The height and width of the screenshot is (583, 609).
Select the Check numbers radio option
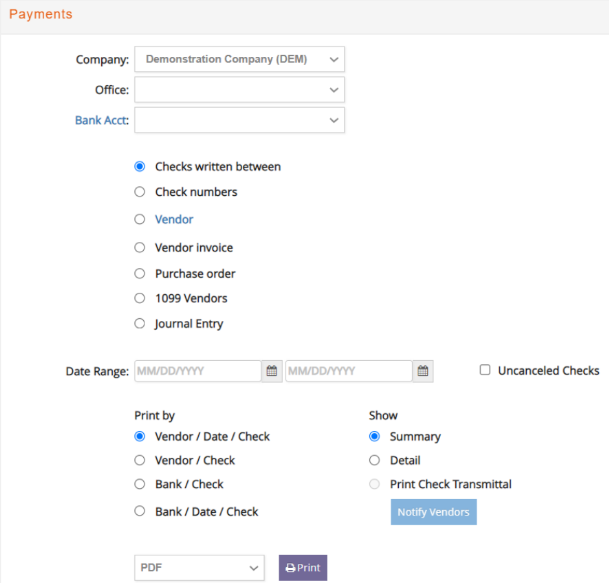click(x=140, y=192)
